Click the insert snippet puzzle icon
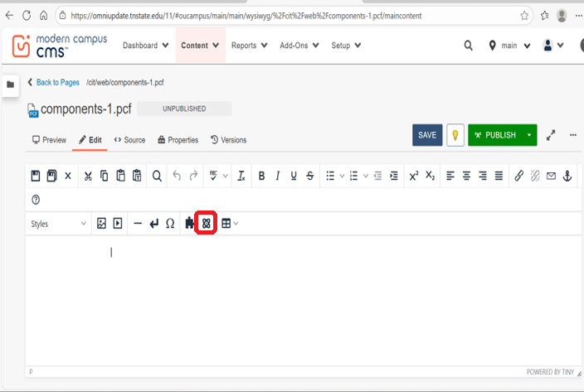The height and width of the screenshot is (392, 584). click(x=190, y=223)
